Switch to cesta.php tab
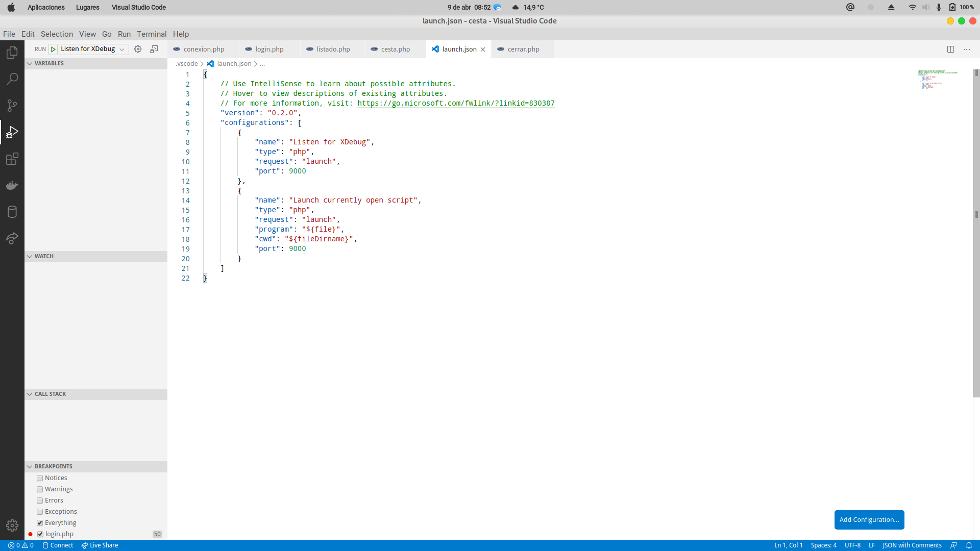The height and width of the screenshot is (551, 980). (x=395, y=49)
